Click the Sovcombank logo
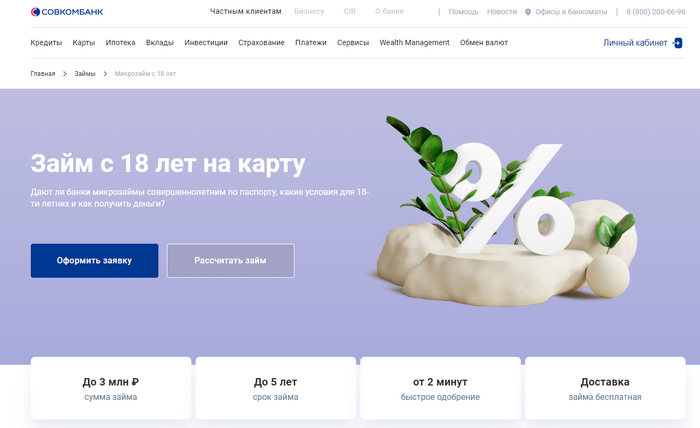This screenshot has height=428, width=700. pyautogui.click(x=67, y=12)
